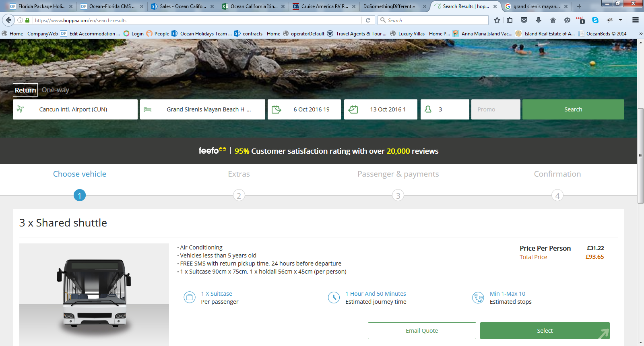
Task: Click the green Search button
Action: 573,109
